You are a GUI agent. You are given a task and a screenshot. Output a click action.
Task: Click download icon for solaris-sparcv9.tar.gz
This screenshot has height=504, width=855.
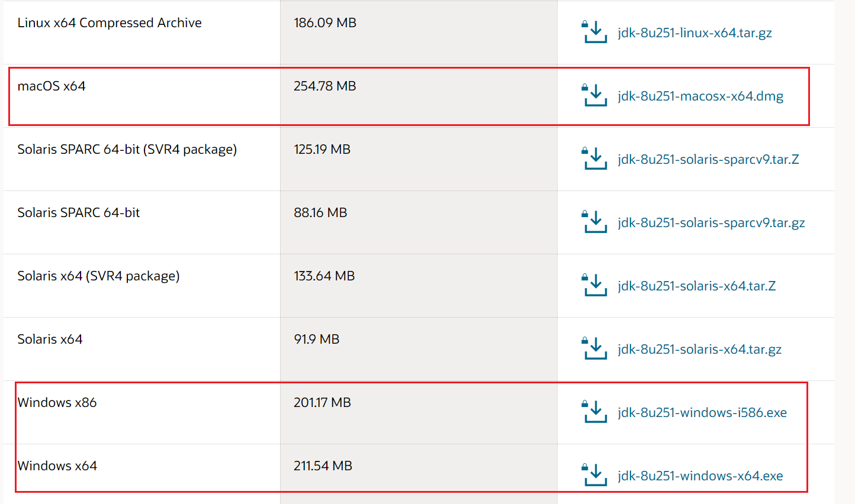[595, 222]
